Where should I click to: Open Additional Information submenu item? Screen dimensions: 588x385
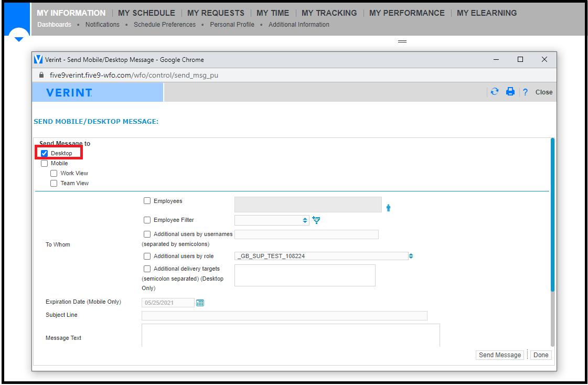point(299,24)
